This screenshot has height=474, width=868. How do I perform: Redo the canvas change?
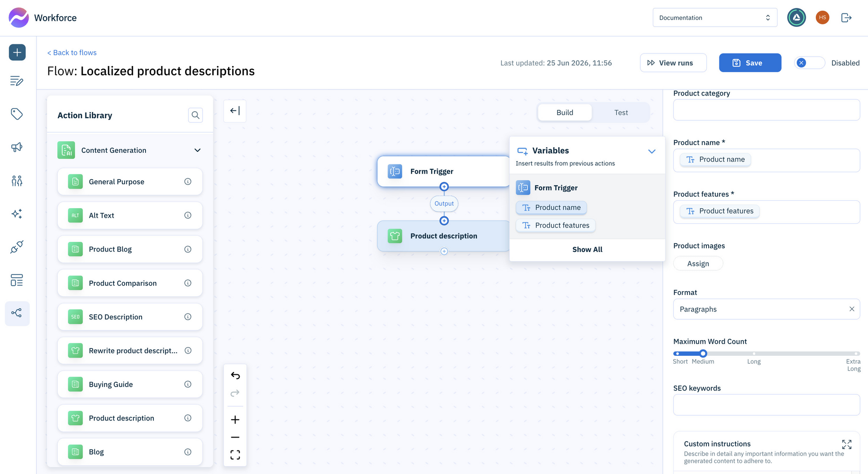pos(235,393)
